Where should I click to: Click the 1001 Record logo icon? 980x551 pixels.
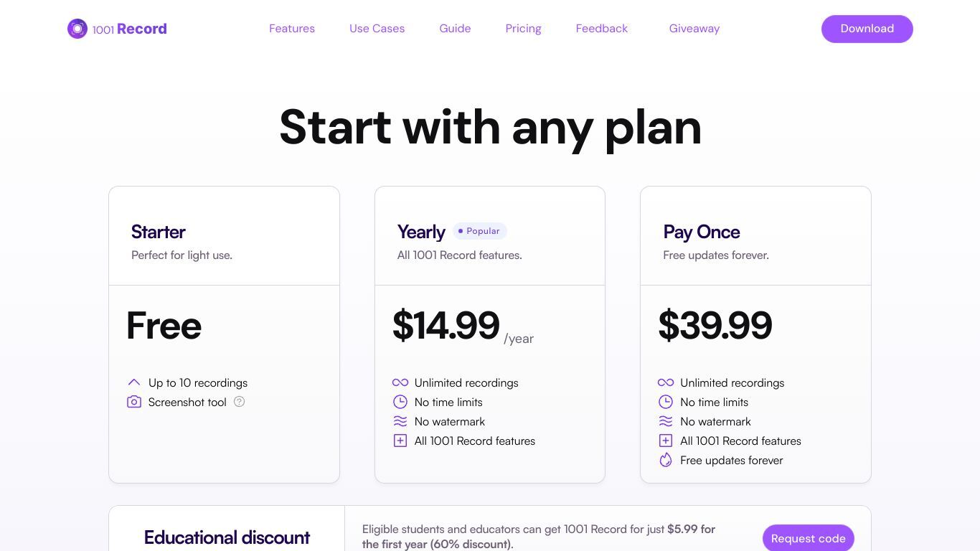point(77,29)
